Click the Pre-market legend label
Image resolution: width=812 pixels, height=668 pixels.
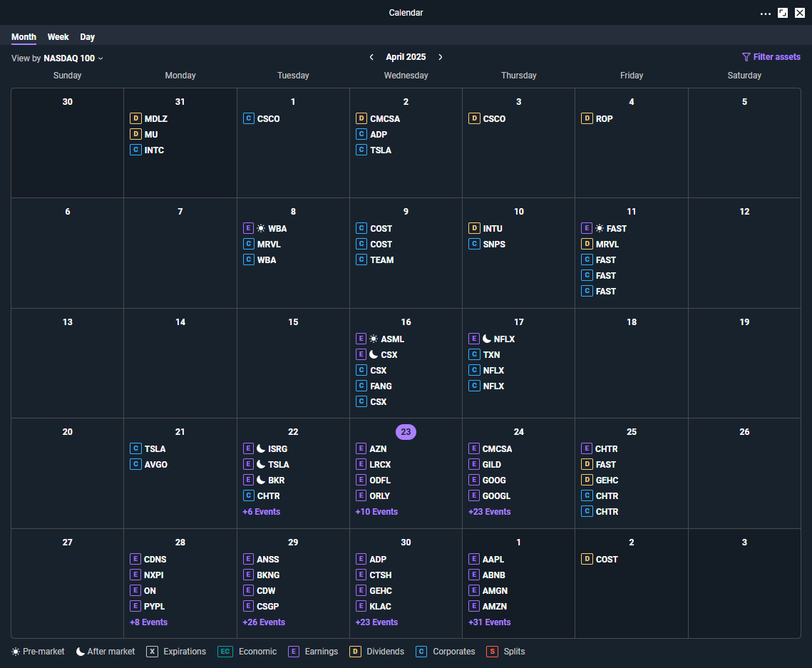(x=43, y=652)
